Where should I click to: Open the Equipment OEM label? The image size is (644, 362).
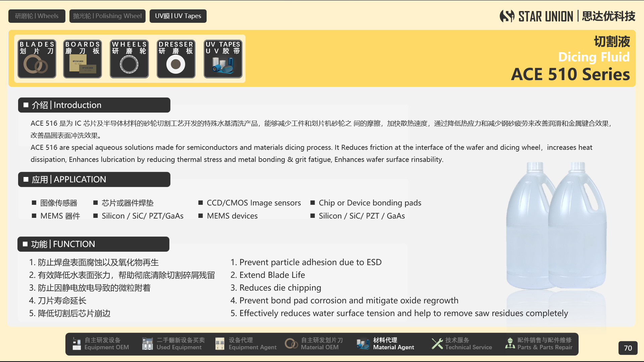tap(106, 344)
